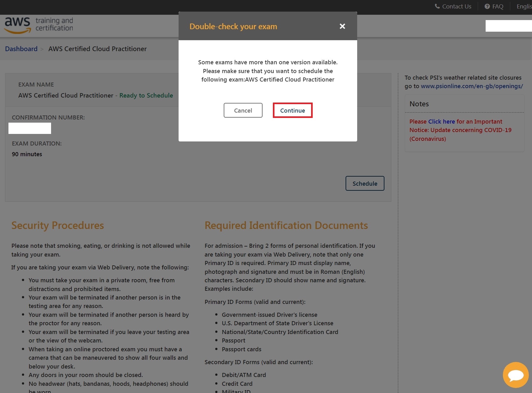Open the Click here COVID-19 notice link
532x393 pixels.
[x=441, y=121]
